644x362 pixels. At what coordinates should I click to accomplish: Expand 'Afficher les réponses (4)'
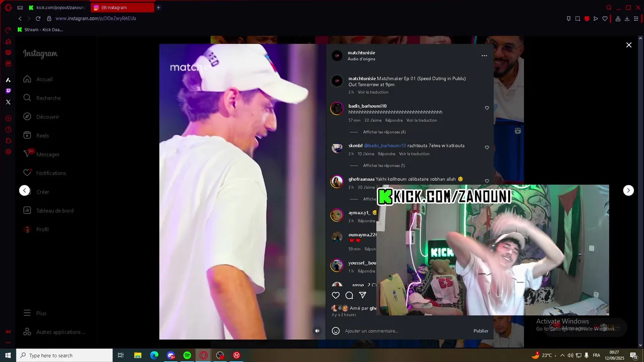point(384,132)
